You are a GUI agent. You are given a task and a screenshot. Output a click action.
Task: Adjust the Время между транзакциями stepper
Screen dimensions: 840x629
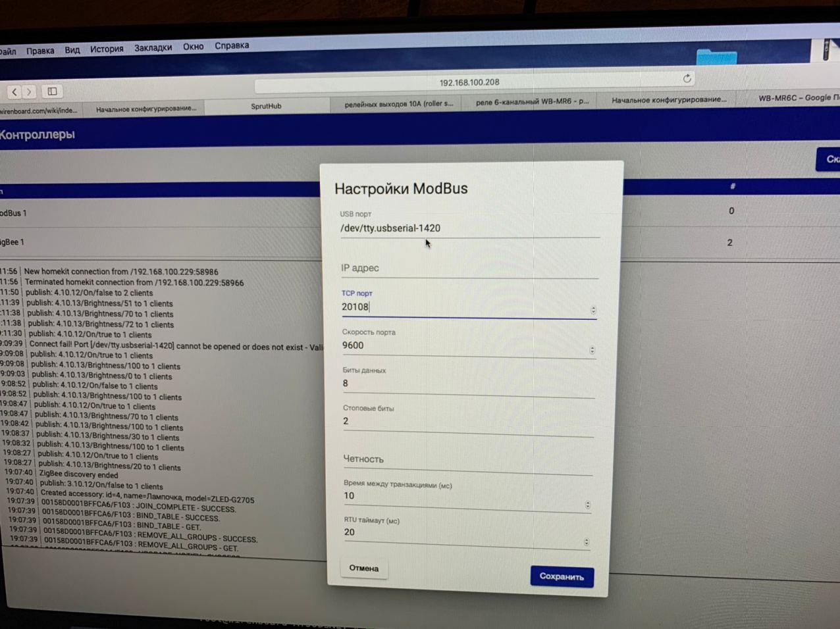(x=588, y=505)
